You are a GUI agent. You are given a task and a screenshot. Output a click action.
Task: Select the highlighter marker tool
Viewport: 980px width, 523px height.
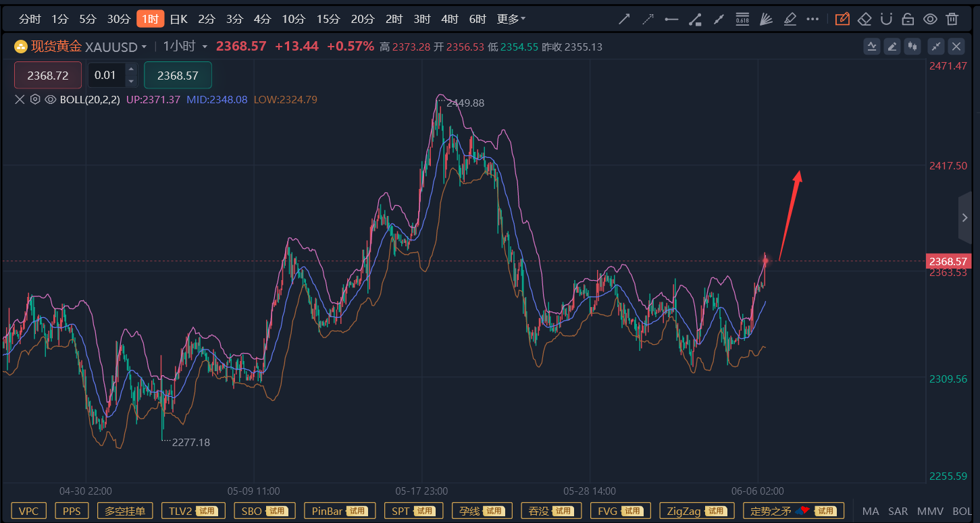(x=789, y=19)
